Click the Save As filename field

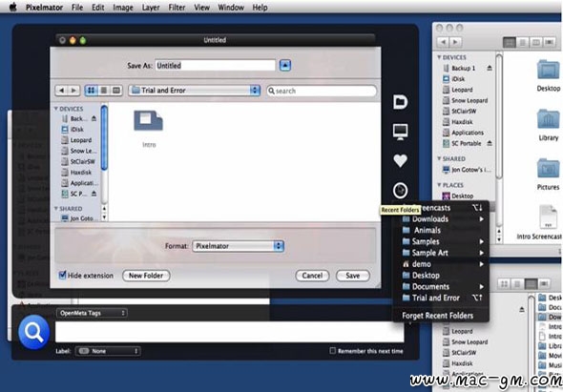pos(216,66)
